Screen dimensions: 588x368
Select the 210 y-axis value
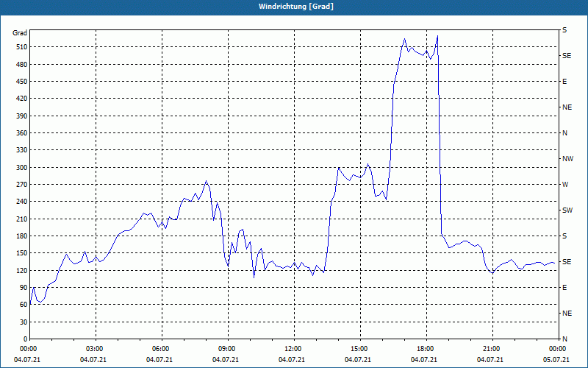[22, 219]
